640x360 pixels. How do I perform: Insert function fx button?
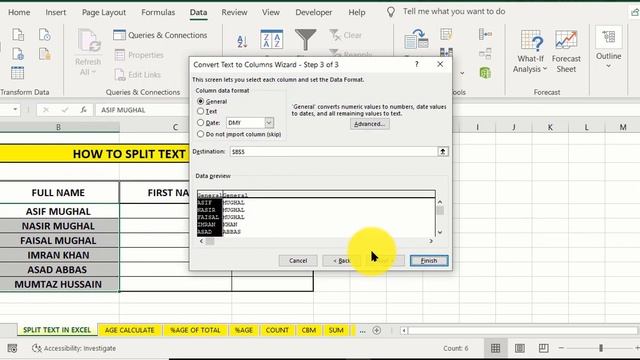[83, 110]
